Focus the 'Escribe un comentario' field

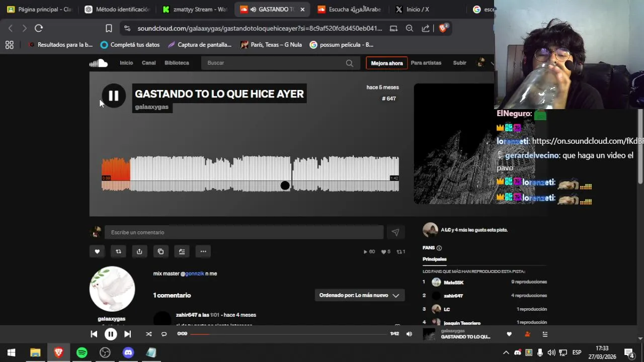click(x=244, y=232)
